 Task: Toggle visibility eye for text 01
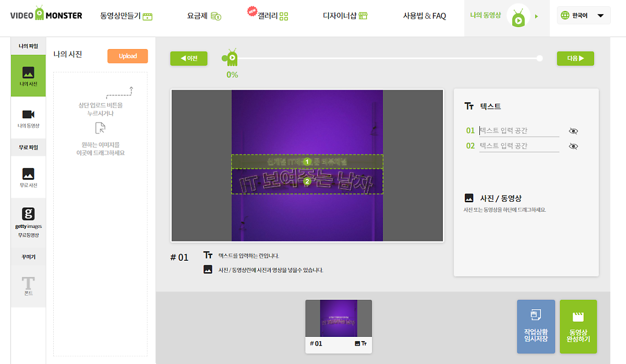point(573,131)
